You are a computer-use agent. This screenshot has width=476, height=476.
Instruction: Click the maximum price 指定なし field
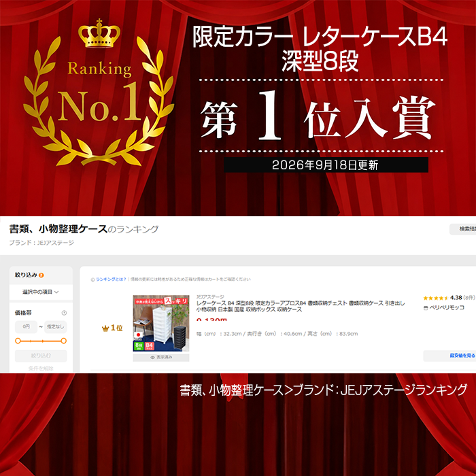56,326
